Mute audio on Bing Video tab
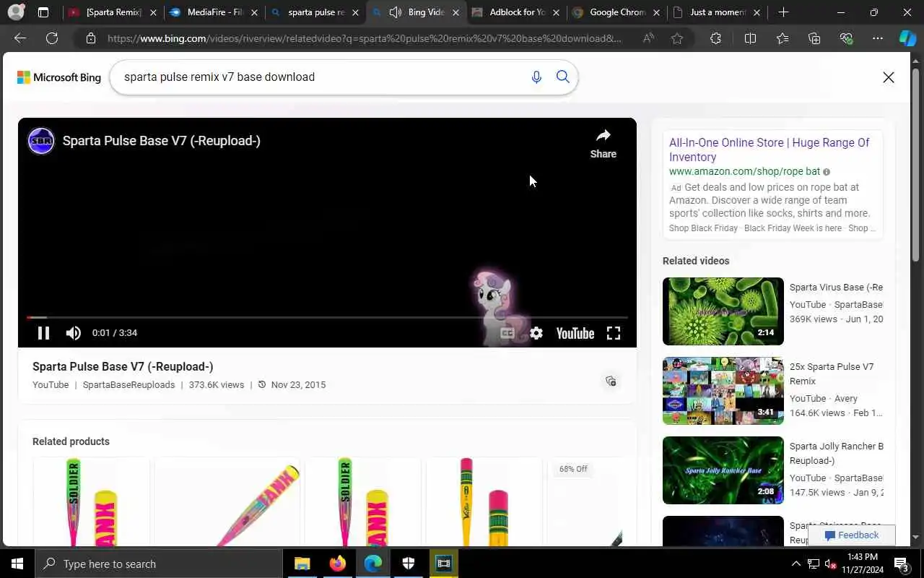 tap(395, 12)
